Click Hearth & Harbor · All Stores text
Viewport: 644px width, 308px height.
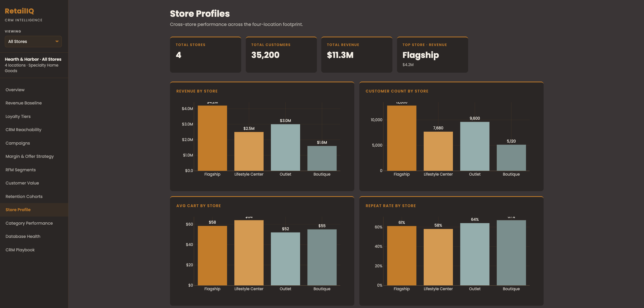click(33, 59)
